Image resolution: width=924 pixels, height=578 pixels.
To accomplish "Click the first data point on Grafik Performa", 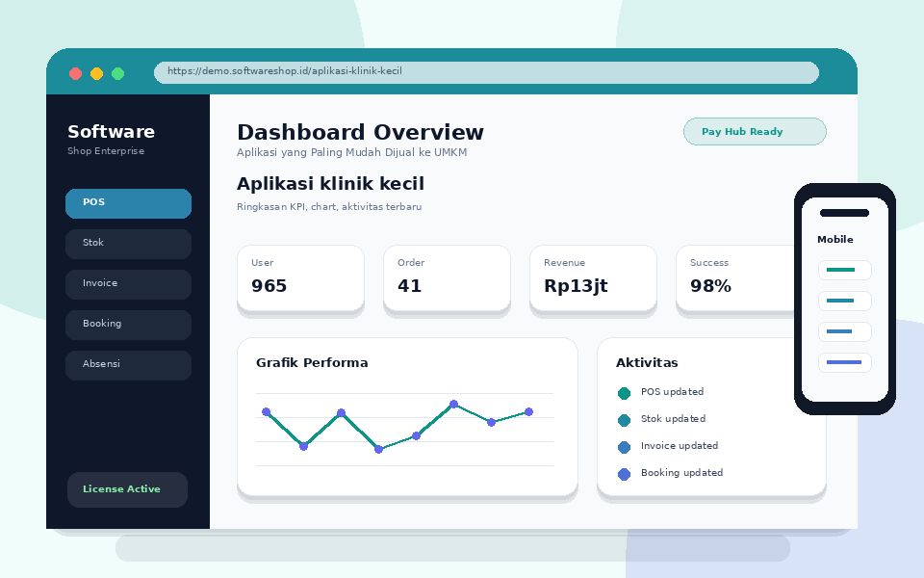I will (266, 411).
